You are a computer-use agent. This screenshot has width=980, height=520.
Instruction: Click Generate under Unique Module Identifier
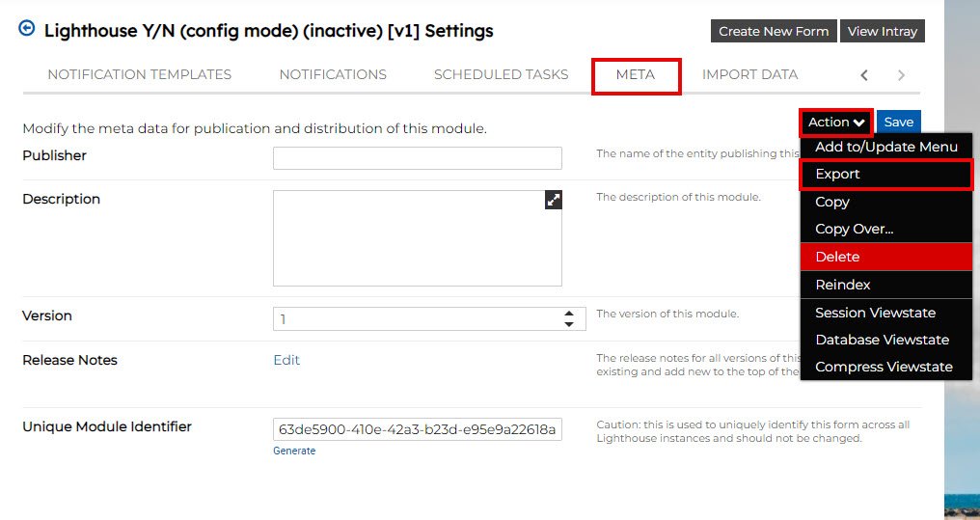tap(294, 451)
